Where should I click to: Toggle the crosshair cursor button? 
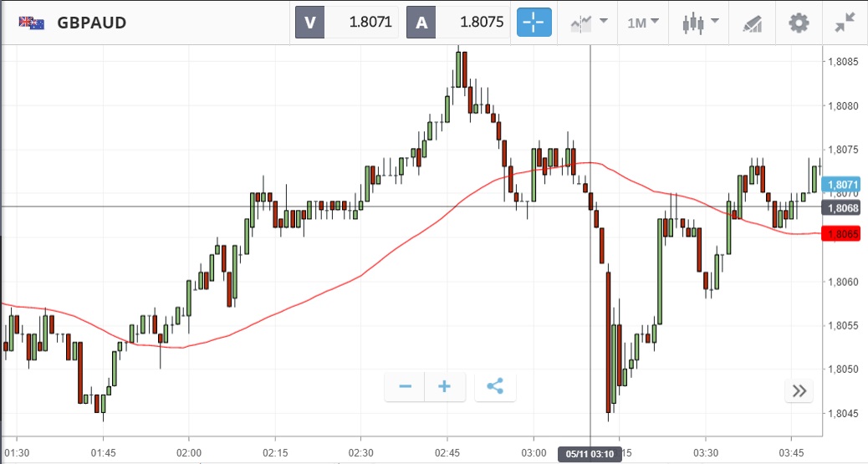tap(534, 23)
